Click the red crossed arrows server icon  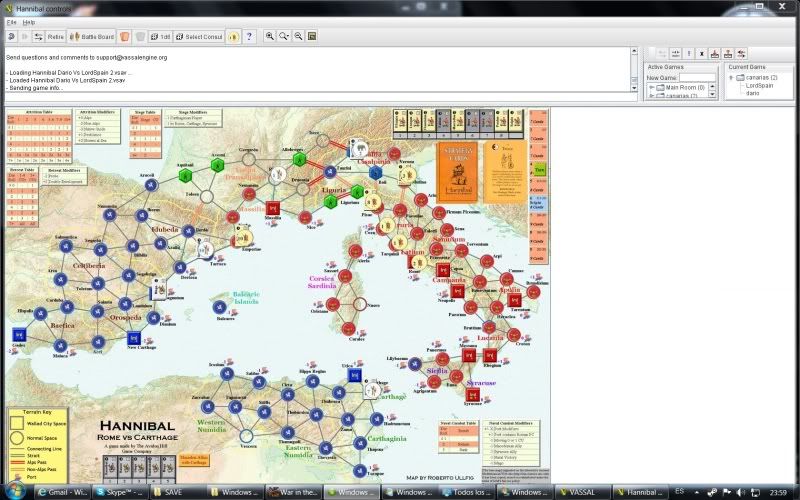point(741,54)
